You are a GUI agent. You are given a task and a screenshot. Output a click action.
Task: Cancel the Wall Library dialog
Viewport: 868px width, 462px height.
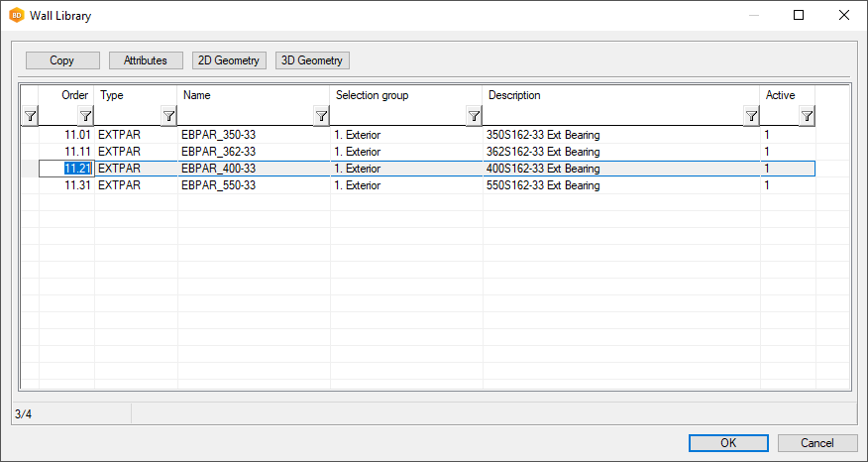pyautogui.click(x=817, y=443)
